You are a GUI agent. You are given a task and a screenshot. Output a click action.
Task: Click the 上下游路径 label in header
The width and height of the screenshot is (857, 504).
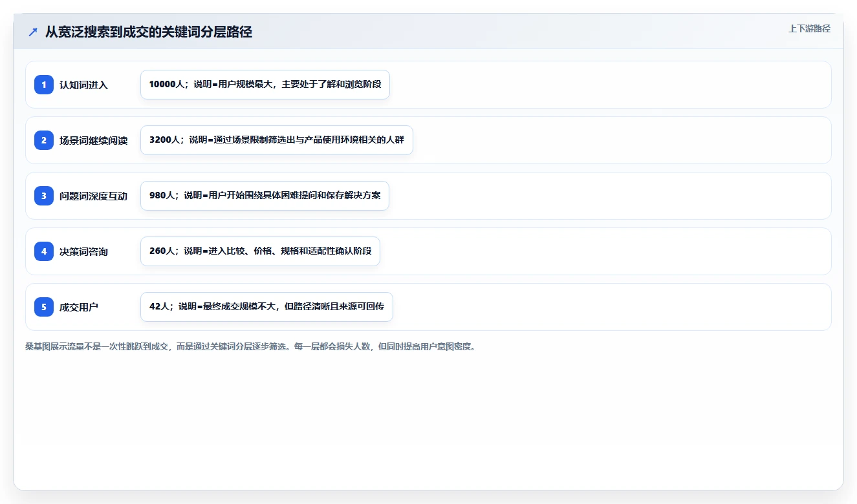(x=809, y=28)
